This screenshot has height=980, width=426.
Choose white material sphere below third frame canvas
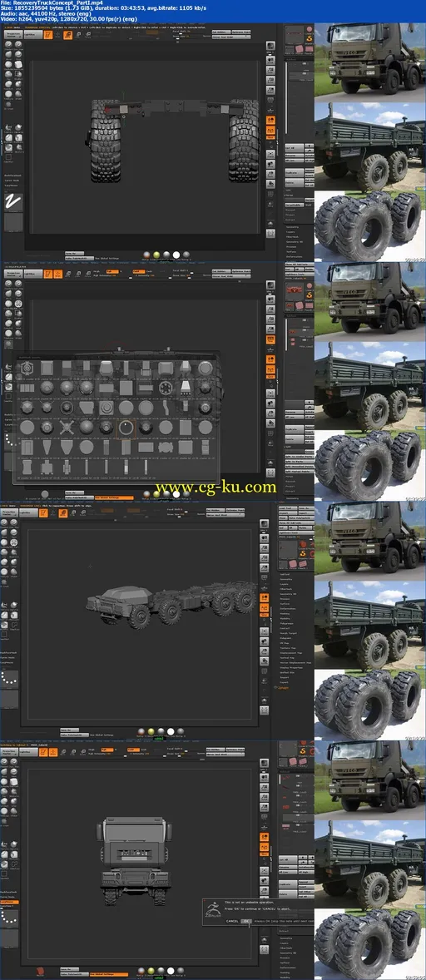click(x=171, y=731)
